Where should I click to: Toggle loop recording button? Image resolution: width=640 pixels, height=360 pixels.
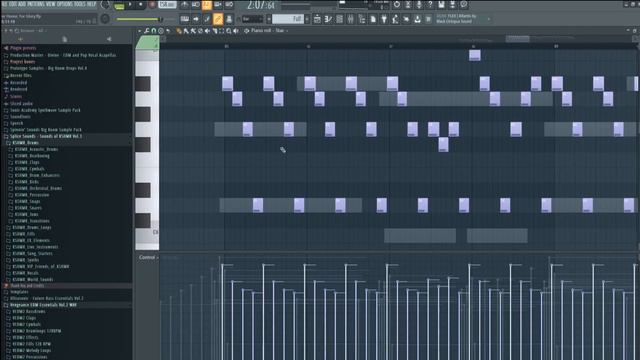pos(229,4)
